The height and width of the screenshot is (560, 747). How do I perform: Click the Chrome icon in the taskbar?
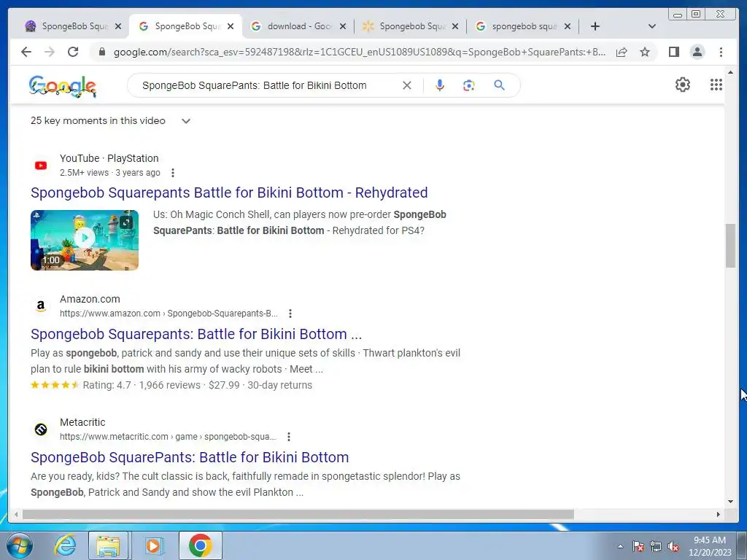[201, 545]
